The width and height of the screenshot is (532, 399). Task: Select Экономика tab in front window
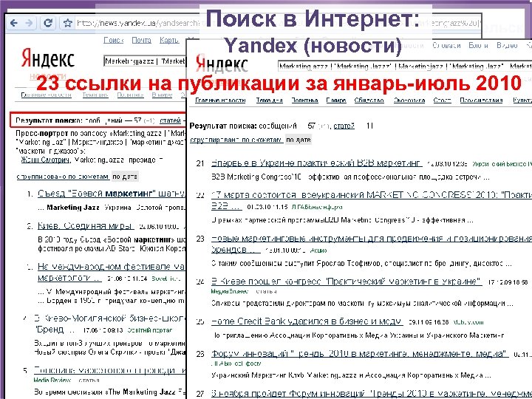pos(409,100)
